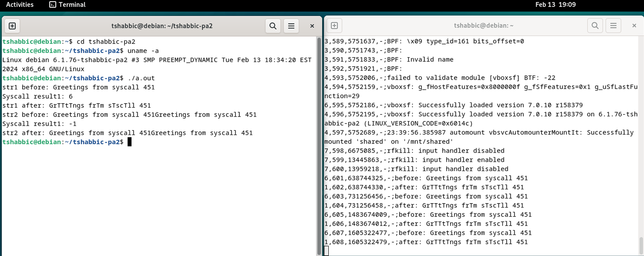644x256 pixels.
Task: Click the left terminal's vertical scrollbar
Action: (x=319, y=146)
